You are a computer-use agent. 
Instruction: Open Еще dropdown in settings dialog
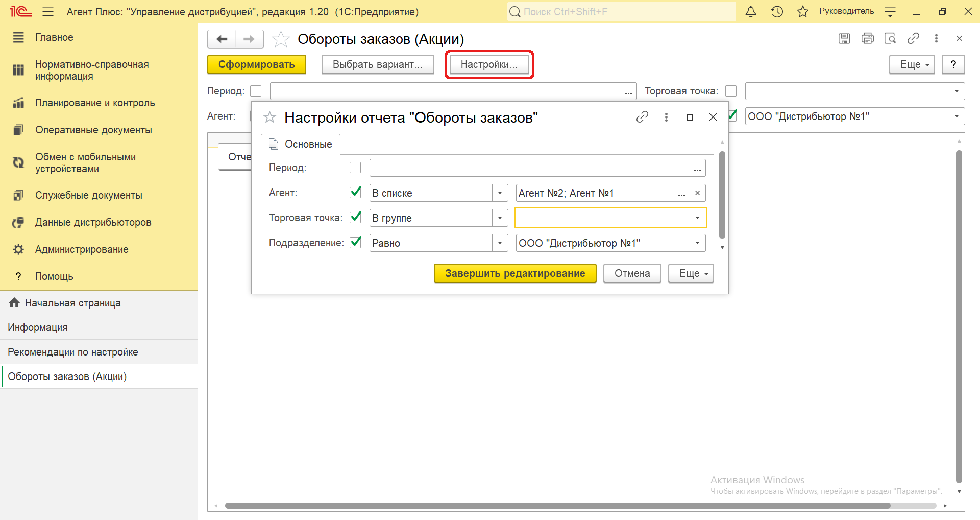click(x=691, y=273)
